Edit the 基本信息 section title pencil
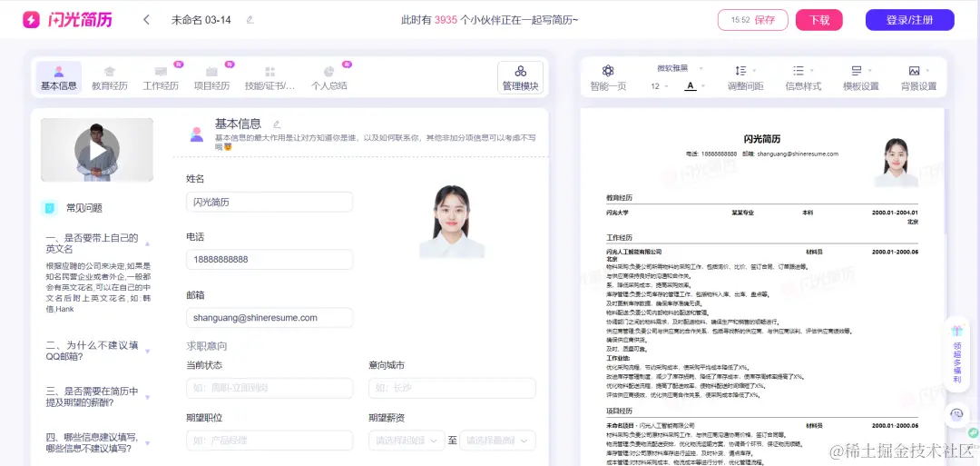The height and width of the screenshot is (466, 980). click(x=277, y=124)
